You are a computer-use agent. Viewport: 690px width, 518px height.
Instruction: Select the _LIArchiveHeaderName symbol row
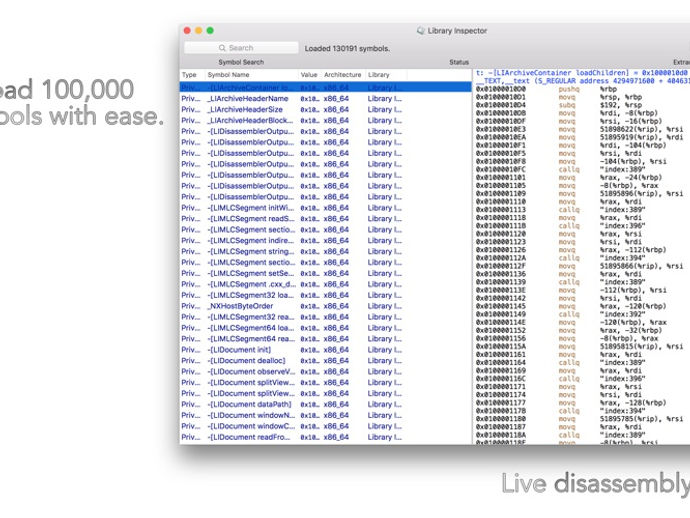326,99
